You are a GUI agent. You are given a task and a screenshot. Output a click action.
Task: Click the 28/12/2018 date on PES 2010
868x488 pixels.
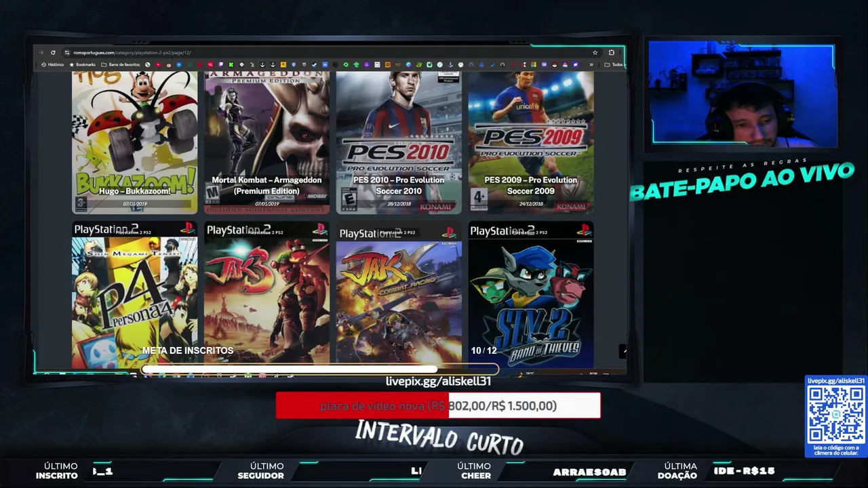[399, 204]
